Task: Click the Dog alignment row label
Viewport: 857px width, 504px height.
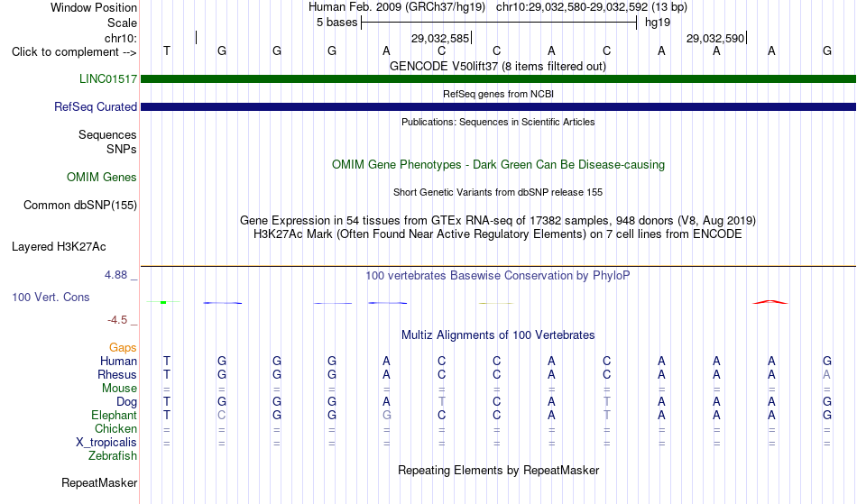Action: [x=126, y=402]
